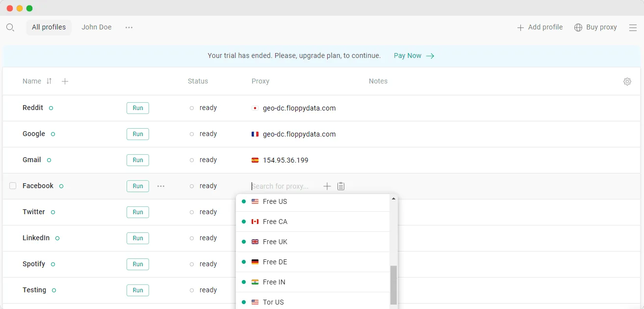Click the Testing profile name
Image resolution: width=644 pixels, height=309 pixels.
click(x=34, y=290)
